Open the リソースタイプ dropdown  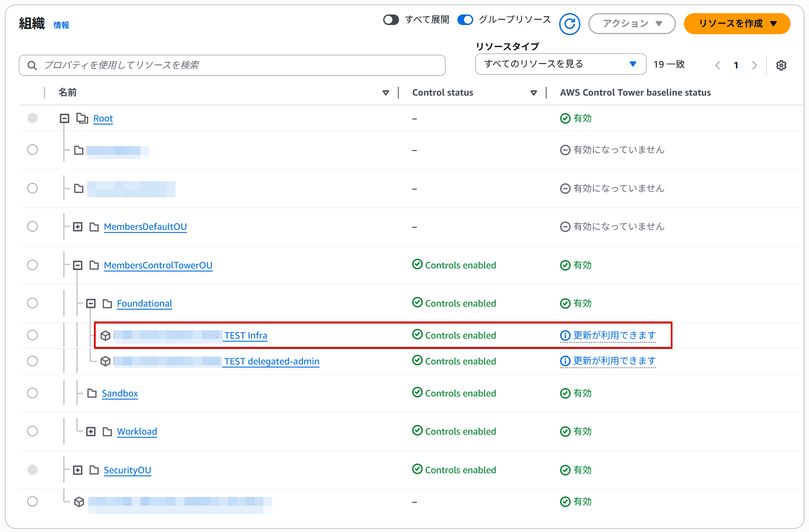pos(560,64)
